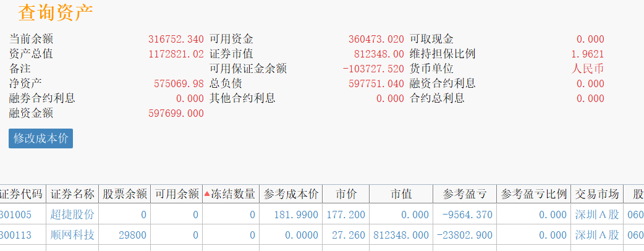
Task: Sort by the 可用余额 column header
Action: (177, 194)
